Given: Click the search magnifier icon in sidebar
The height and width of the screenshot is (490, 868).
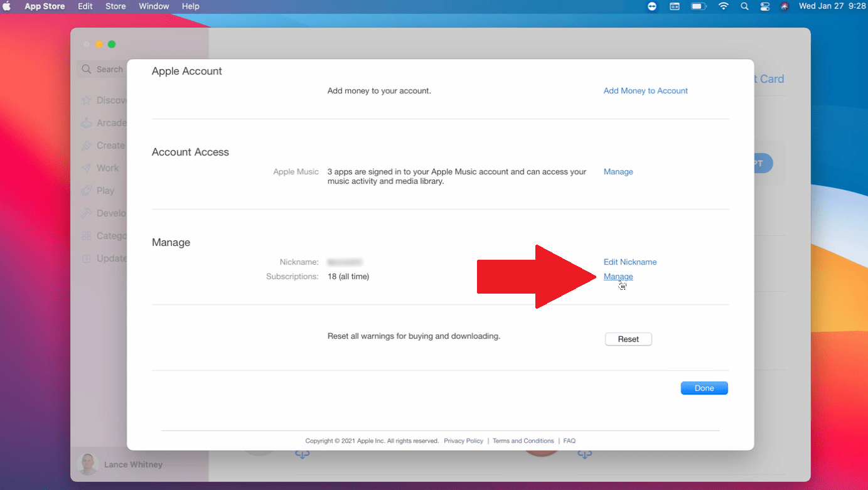Looking at the screenshot, I should tap(87, 69).
